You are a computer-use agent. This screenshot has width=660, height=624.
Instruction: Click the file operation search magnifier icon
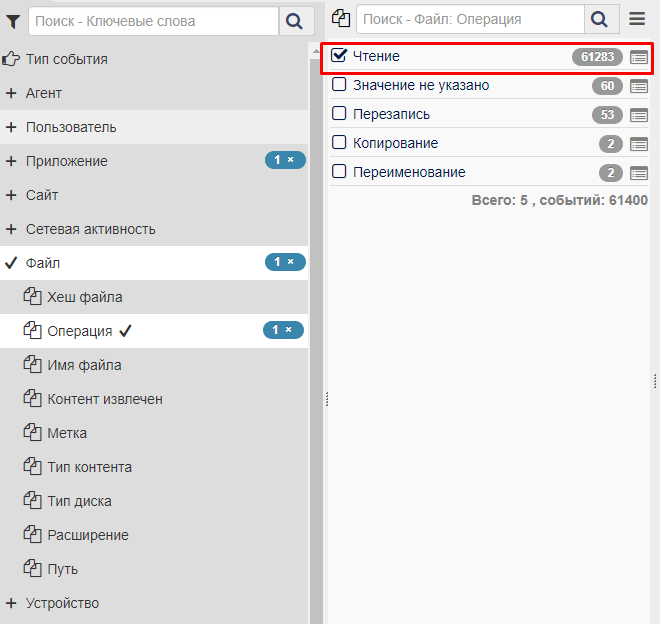pyautogui.click(x=599, y=19)
